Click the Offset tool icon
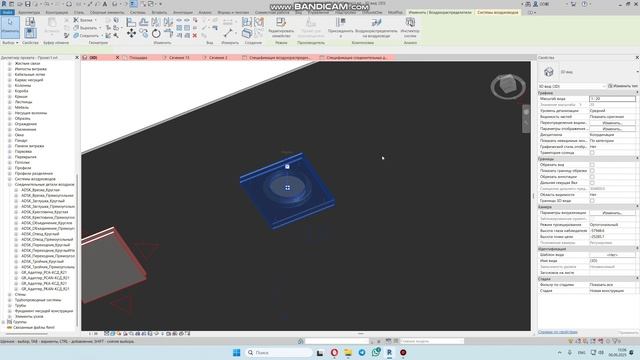640x360 pixels. [144, 22]
